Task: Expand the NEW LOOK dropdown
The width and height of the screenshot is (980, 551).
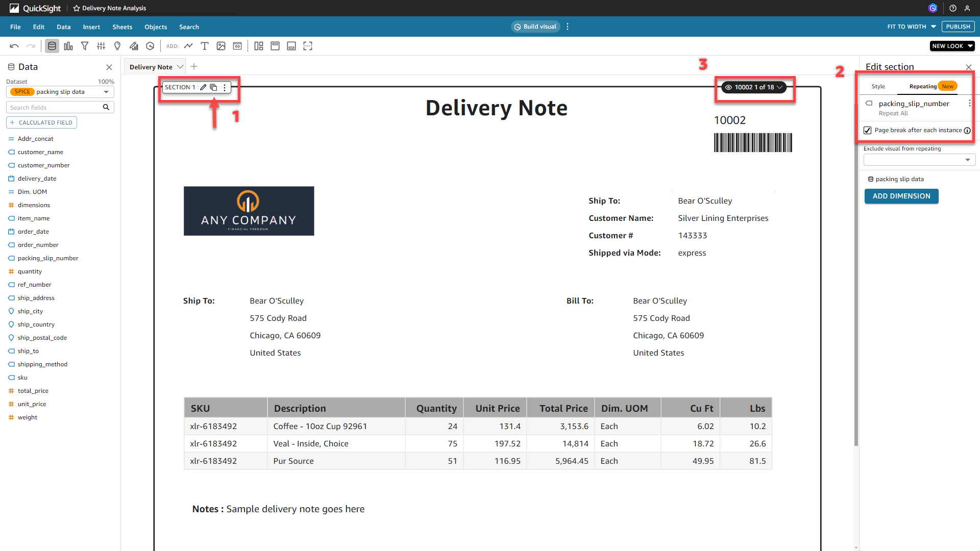Action: click(x=952, y=46)
